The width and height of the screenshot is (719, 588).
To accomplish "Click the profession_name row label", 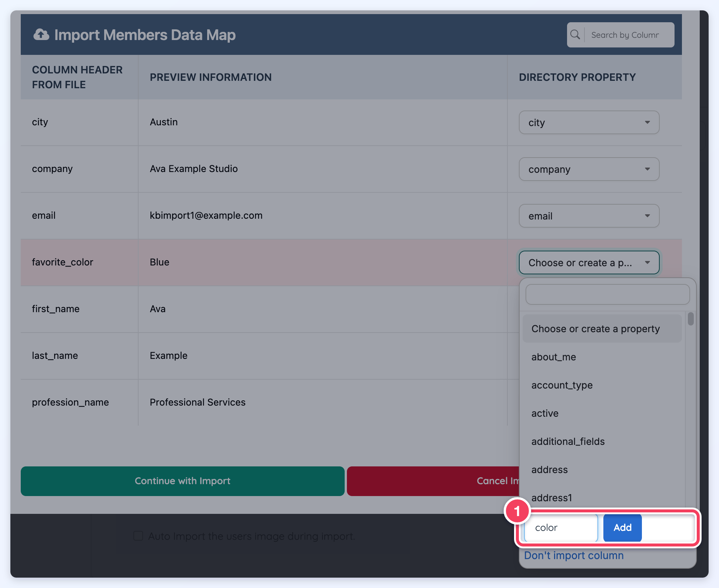I will point(70,402).
